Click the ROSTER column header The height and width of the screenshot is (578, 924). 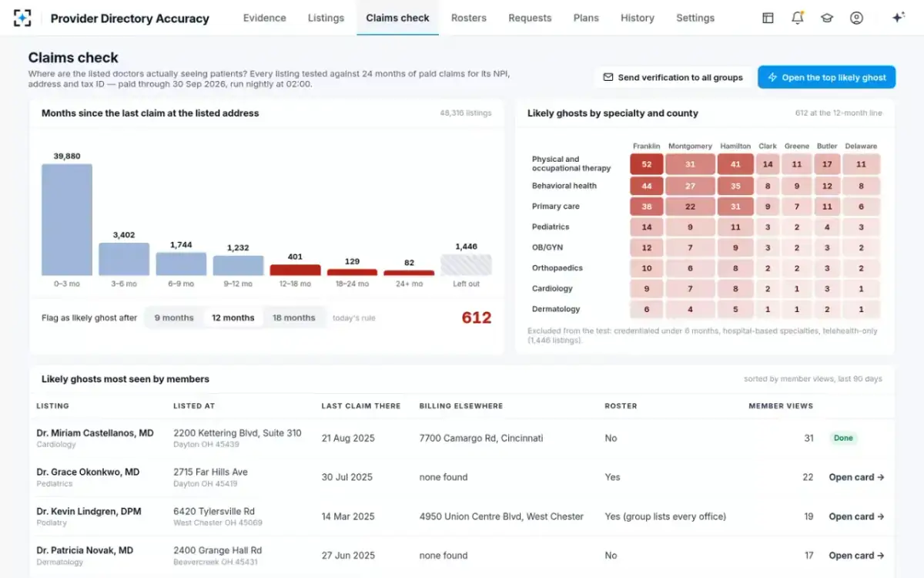pos(621,406)
